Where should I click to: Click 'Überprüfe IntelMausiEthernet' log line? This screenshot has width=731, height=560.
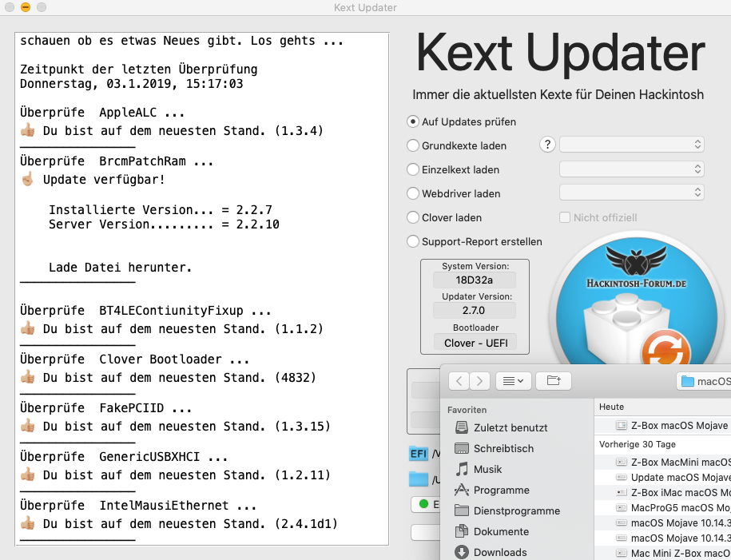coord(138,506)
